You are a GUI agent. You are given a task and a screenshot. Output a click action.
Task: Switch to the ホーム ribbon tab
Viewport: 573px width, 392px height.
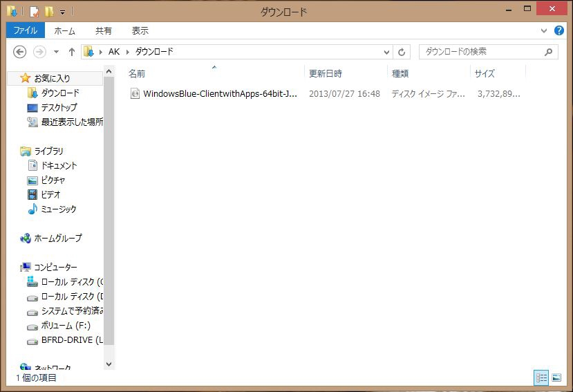tap(65, 30)
